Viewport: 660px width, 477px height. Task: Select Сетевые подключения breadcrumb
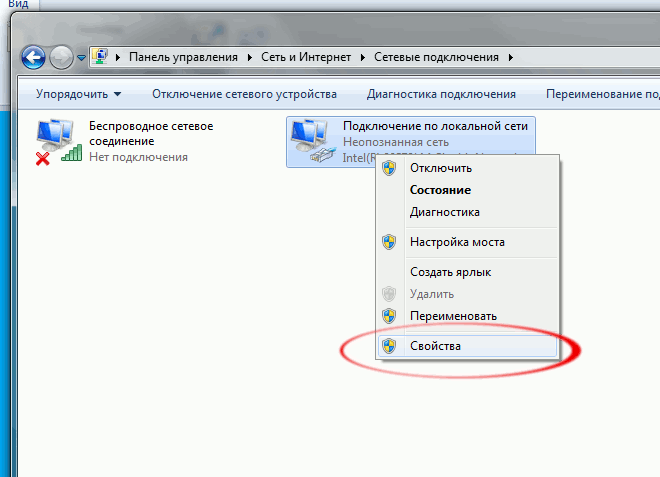click(436, 57)
